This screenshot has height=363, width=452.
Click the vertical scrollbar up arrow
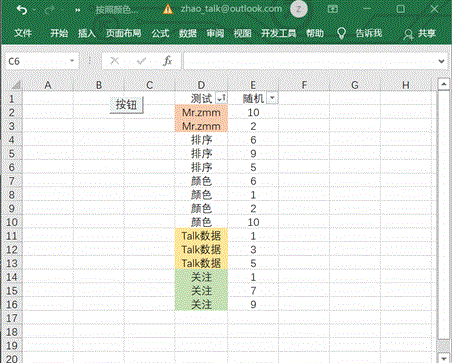click(x=443, y=85)
